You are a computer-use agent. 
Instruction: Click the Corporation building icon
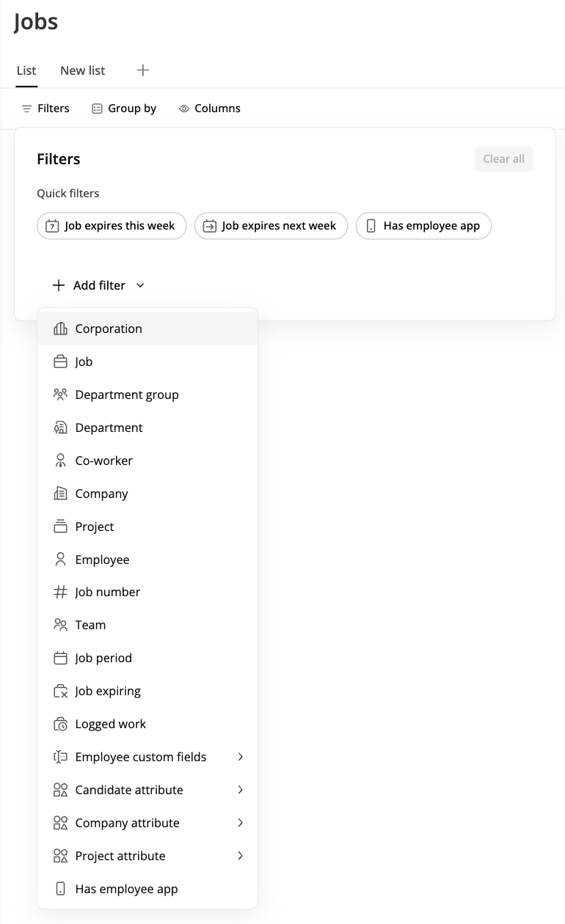[x=60, y=329]
